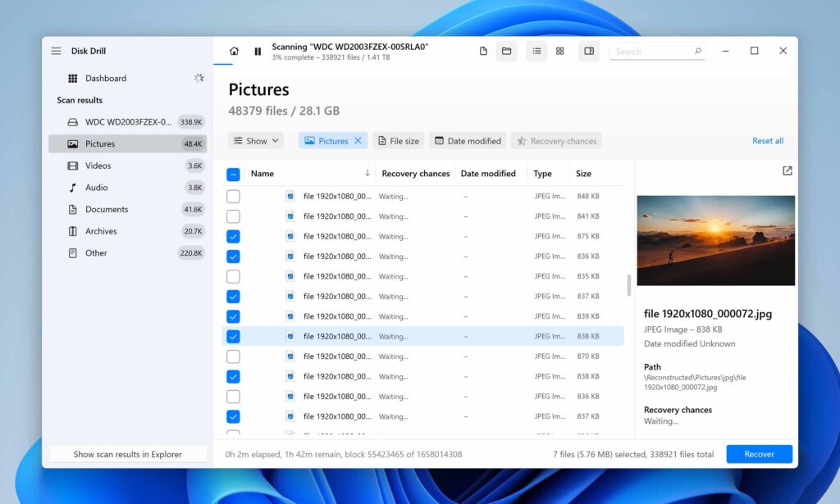The width and height of the screenshot is (840, 504).
Task: Select the Videos category in the sidebar
Action: 98,165
